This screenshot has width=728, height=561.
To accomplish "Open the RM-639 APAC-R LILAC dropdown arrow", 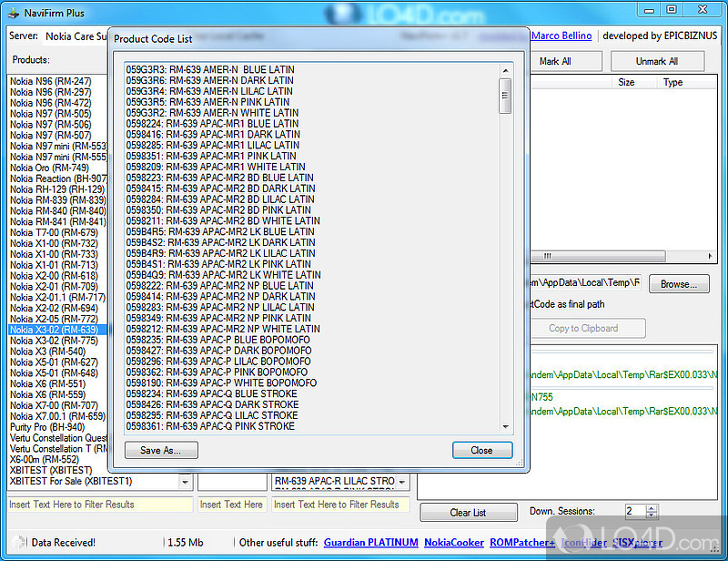I will click(x=402, y=482).
